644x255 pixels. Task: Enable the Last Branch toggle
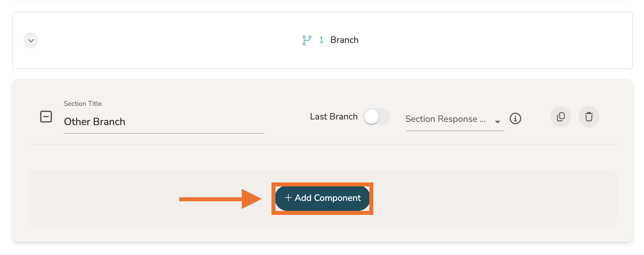coord(377,117)
